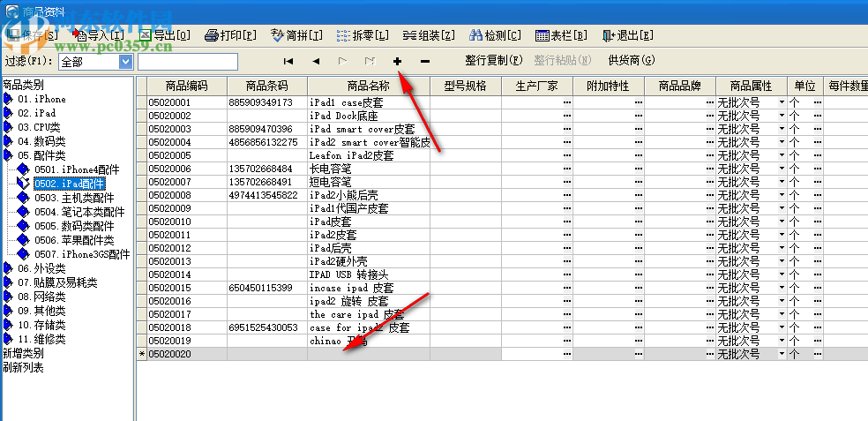Click 供货商(G) supplier button
This screenshot has width=868, height=421.
click(632, 60)
